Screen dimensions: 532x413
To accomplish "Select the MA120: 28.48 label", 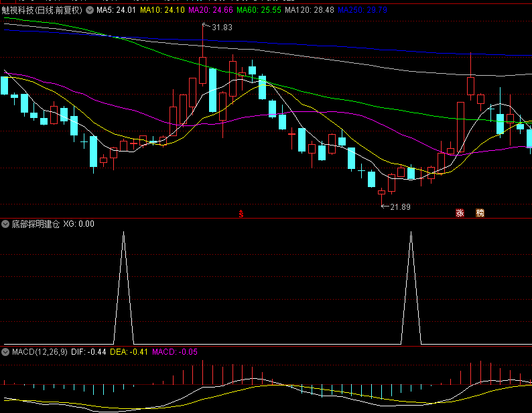I will pos(310,10).
